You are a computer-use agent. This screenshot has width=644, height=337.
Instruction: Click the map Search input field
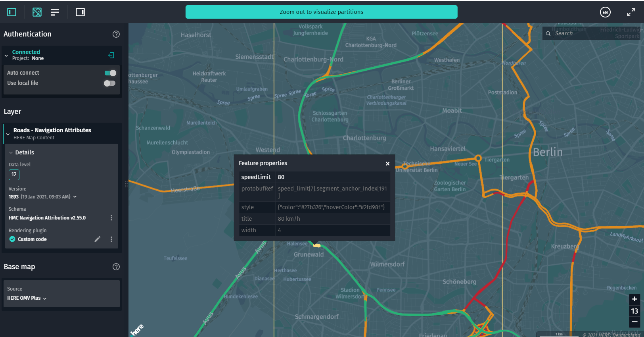click(591, 33)
